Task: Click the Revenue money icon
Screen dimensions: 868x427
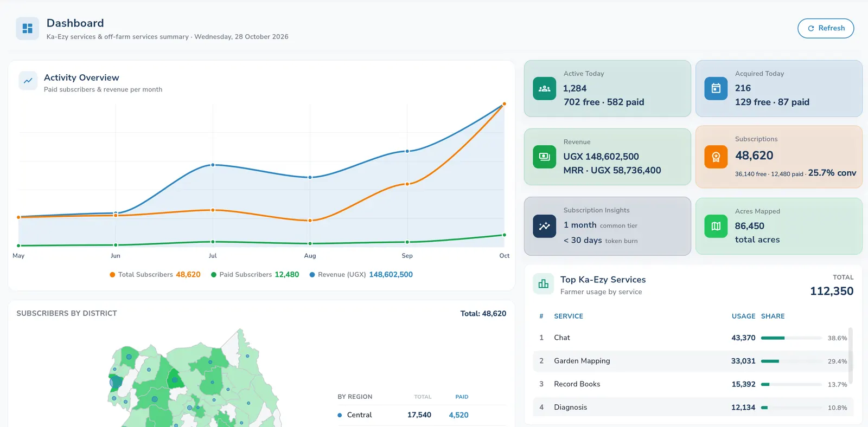Action: click(x=544, y=157)
